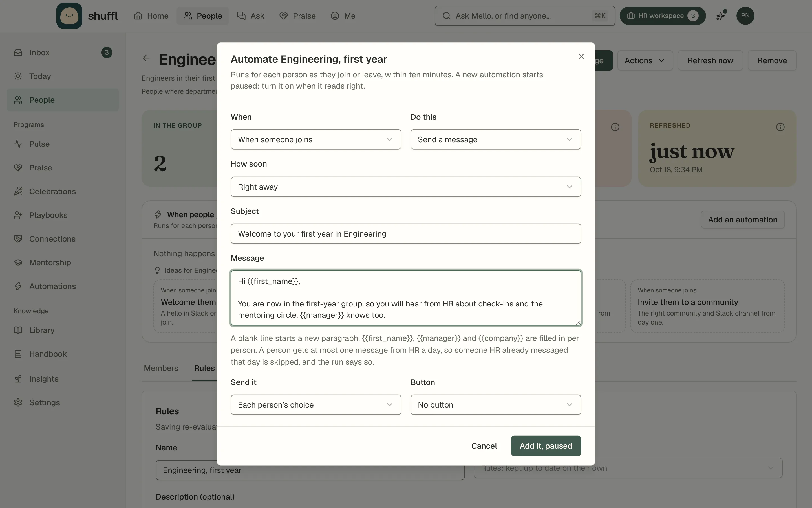Screen dimensions: 812x508
Task: Open Praise in top navigation
Action: [x=298, y=16]
